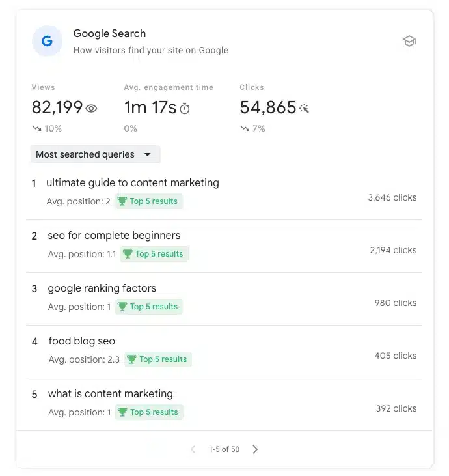Click the 405 clicks count
The height and width of the screenshot is (476, 449).
click(396, 356)
